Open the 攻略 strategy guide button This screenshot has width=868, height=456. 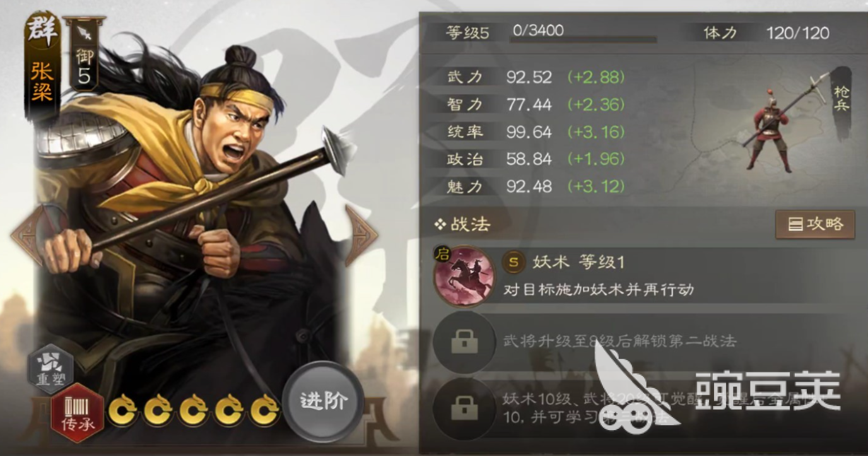[815, 225]
